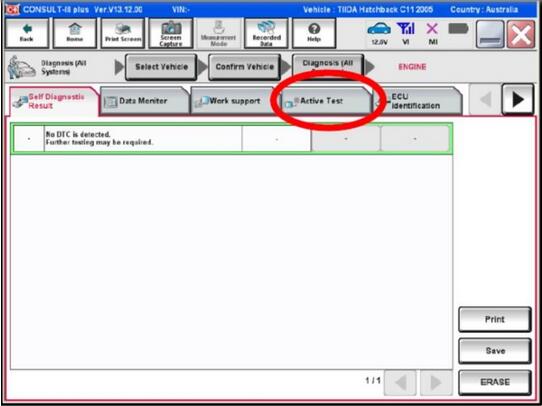Open the Data Monitor tab
The image size is (542, 406).
tap(144, 101)
